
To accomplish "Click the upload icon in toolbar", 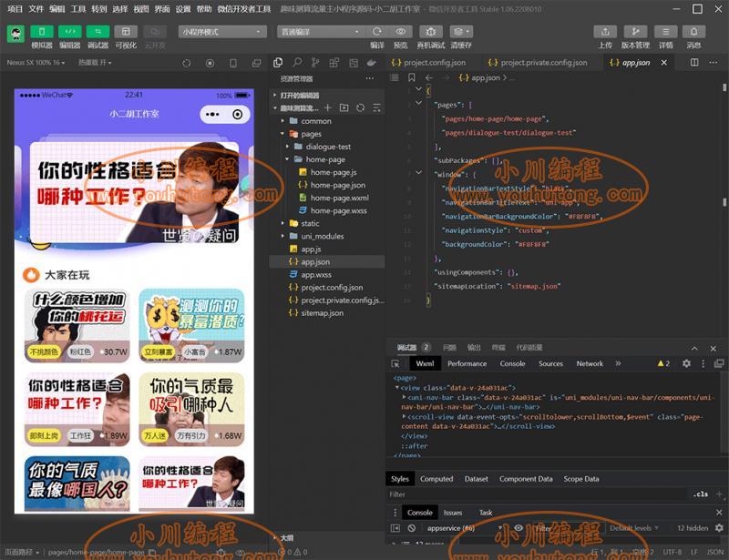I will [x=605, y=32].
